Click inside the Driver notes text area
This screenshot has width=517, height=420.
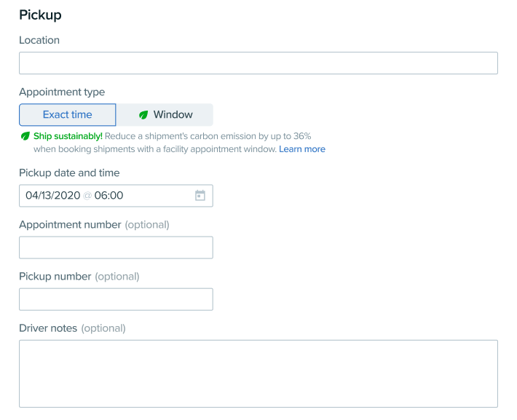pyautogui.click(x=258, y=374)
